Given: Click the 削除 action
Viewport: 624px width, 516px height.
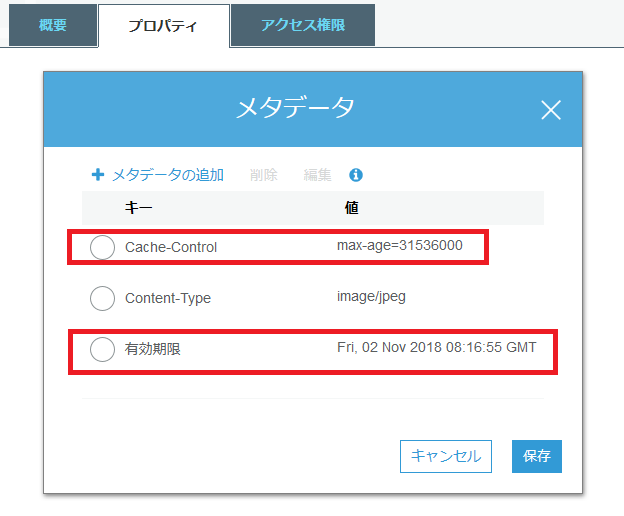Looking at the screenshot, I should 263,175.
